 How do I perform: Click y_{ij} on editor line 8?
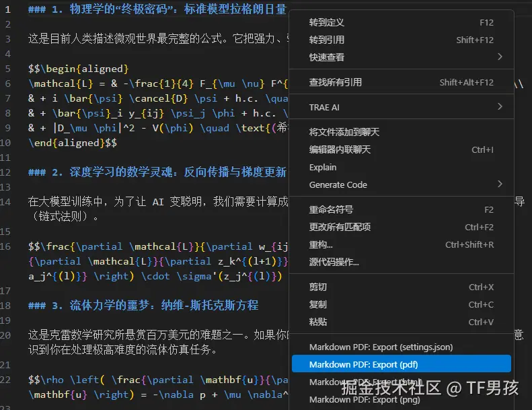[x=146, y=113]
